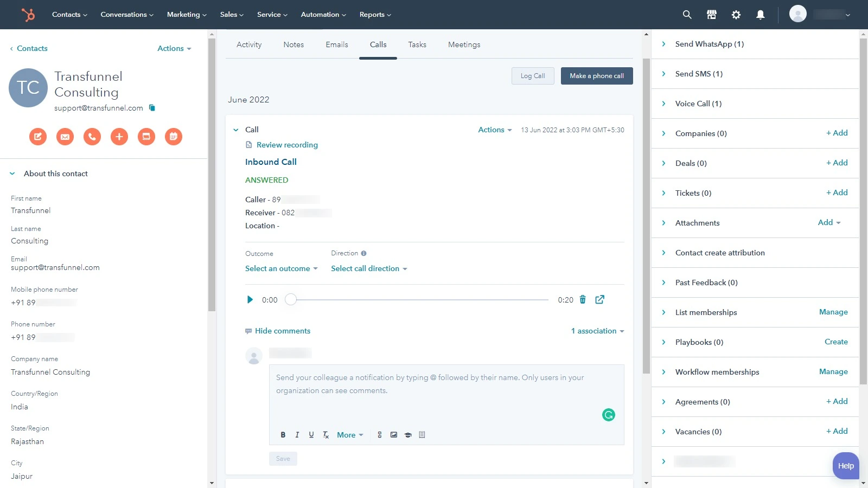Open the Select an outcome dropdown
Image resolution: width=868 pixels, height=488 pixels.
point(281,268)
